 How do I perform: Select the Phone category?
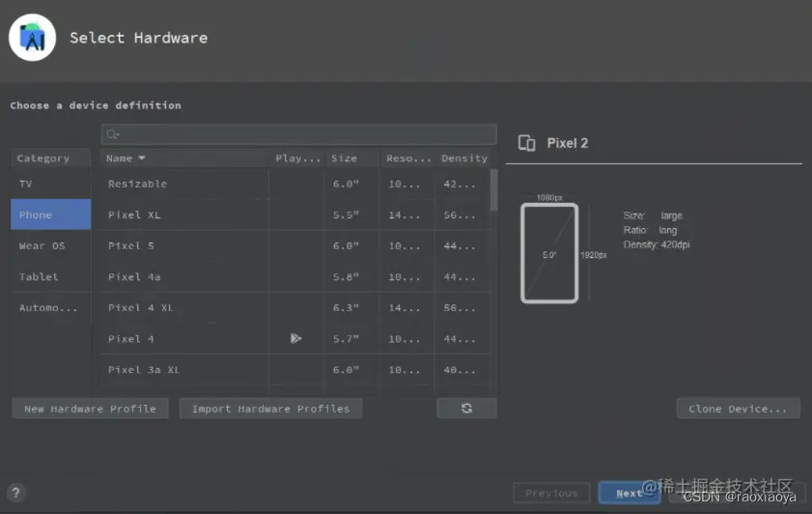pos(51,214)
